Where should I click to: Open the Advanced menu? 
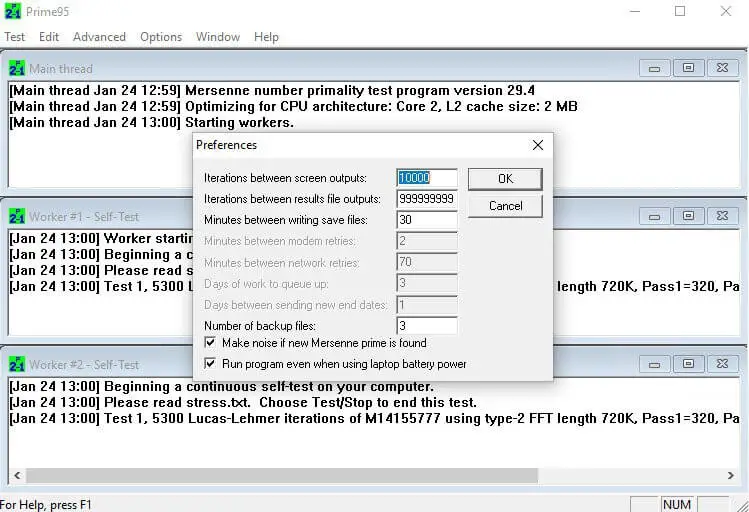(x=99, y=37)
